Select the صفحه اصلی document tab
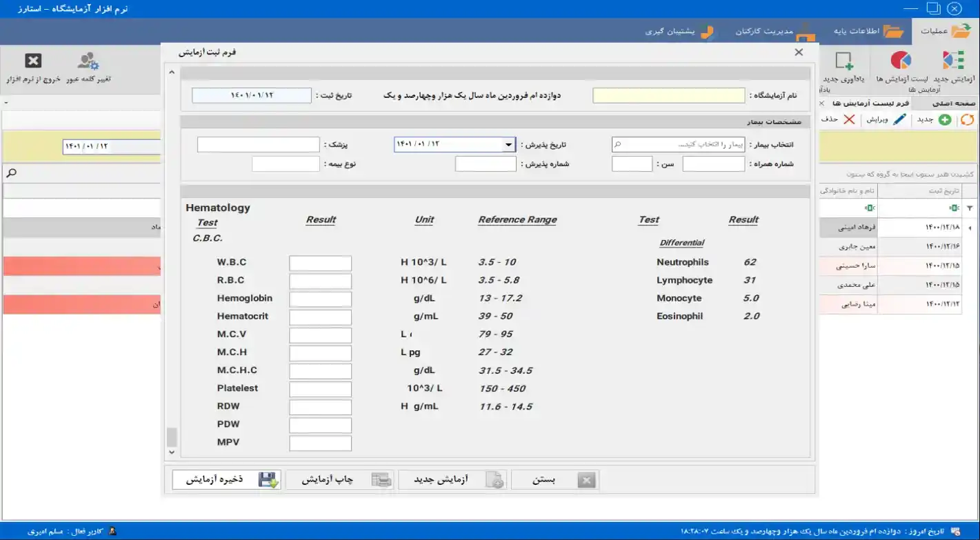This screenshot has width=980, height=540. (x=949, y=103)
